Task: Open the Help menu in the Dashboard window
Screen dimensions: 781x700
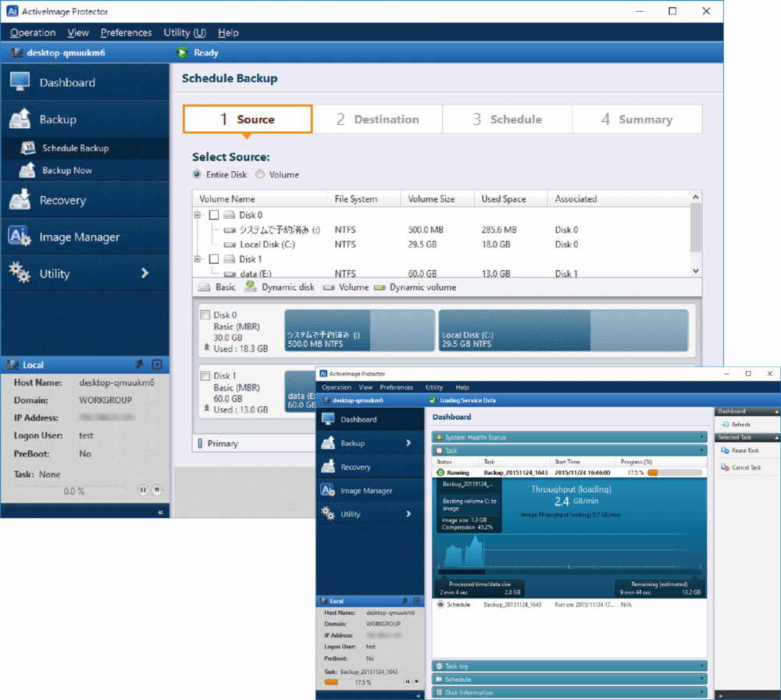Action: 462,387
